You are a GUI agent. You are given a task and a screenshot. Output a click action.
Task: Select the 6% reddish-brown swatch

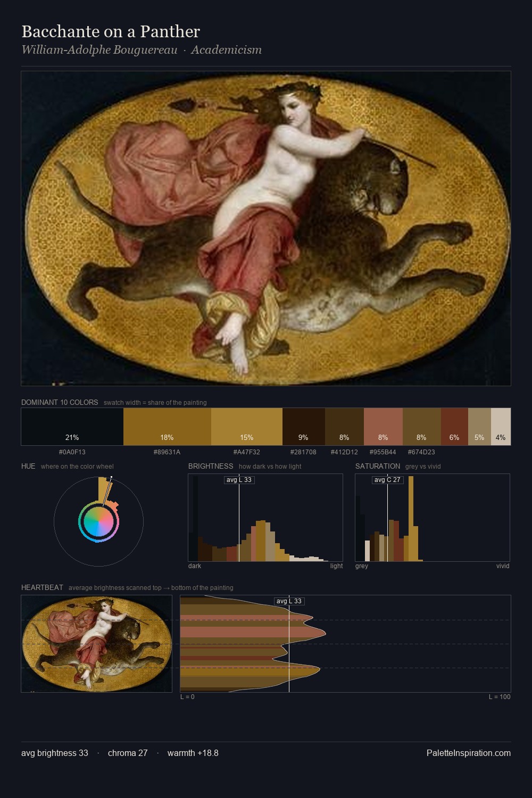click(x=454, y=427)
